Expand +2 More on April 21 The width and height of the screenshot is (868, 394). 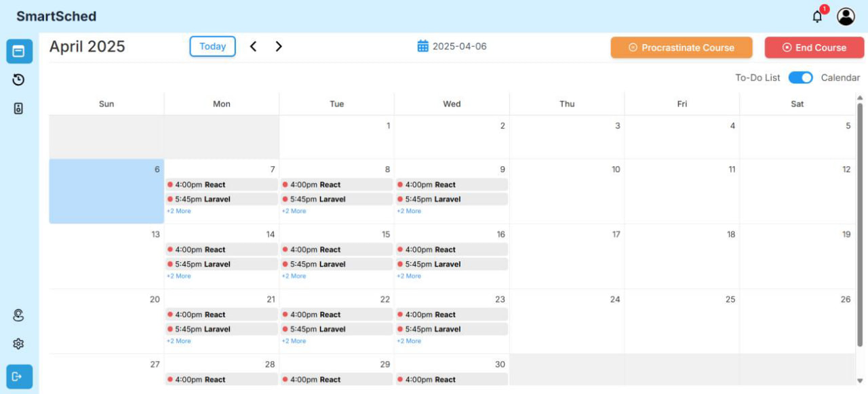179,341
